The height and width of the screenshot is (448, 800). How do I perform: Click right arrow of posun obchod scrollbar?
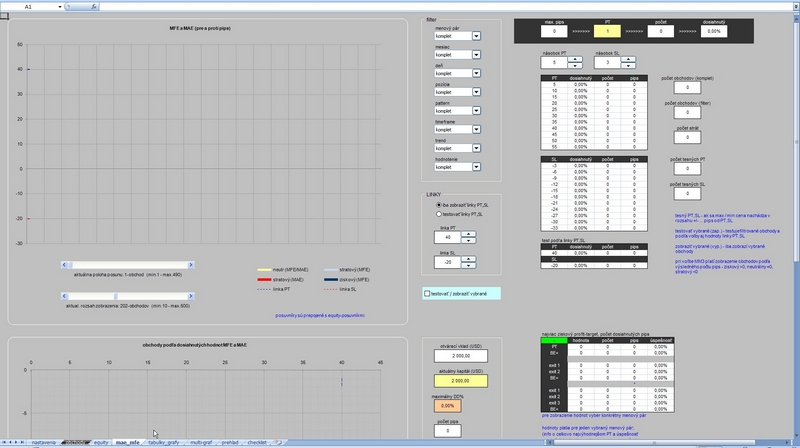(x=191, y=265)
